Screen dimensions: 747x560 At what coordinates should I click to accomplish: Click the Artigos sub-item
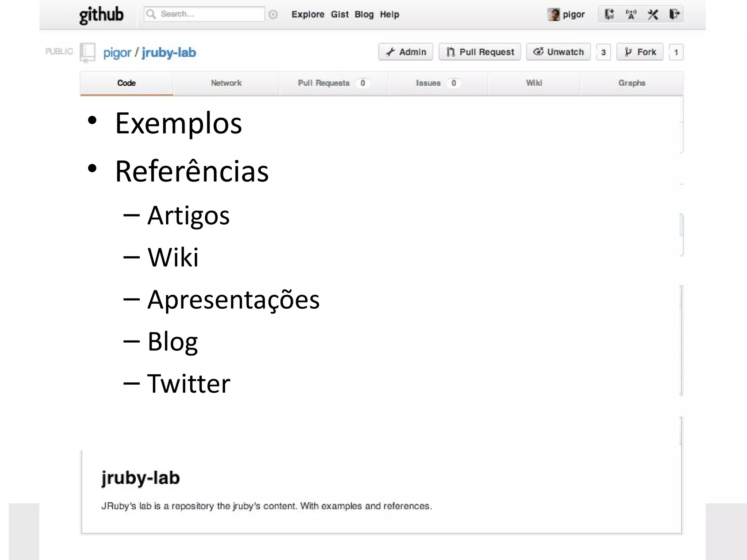188,216
